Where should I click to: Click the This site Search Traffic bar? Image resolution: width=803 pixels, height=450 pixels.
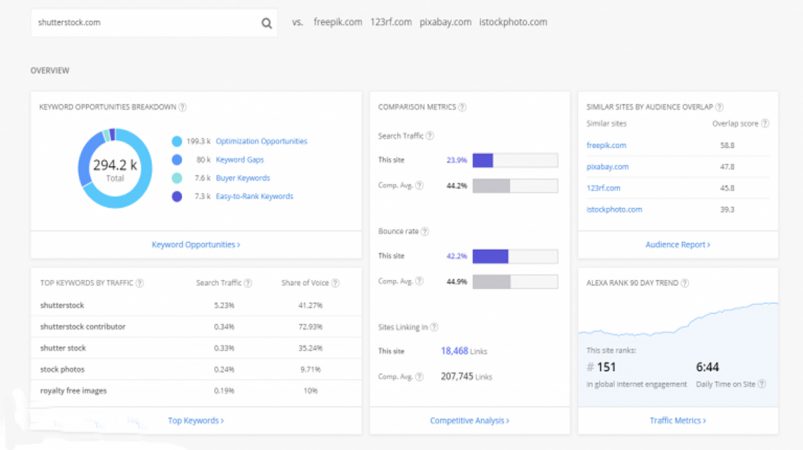pos(515,160)
